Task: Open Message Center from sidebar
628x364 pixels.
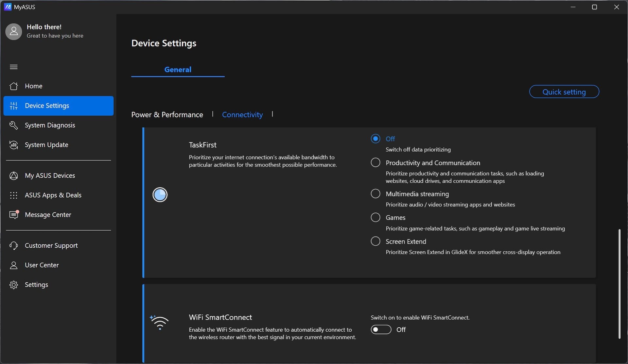Action: pyautogui.click(x=59, y=215)
